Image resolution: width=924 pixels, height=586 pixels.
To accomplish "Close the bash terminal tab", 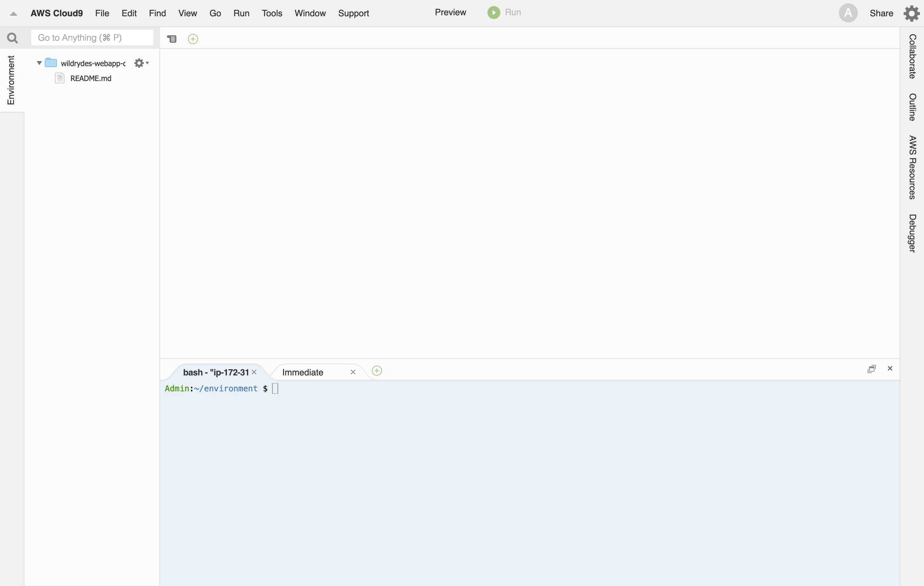I will point(254,372).
